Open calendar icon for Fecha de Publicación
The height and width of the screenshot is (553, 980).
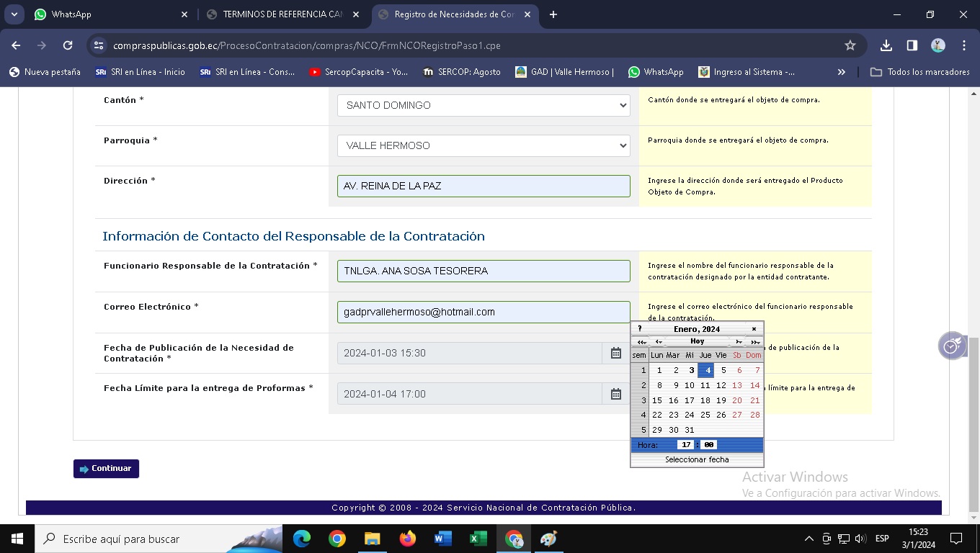click(x=615, y=353)
